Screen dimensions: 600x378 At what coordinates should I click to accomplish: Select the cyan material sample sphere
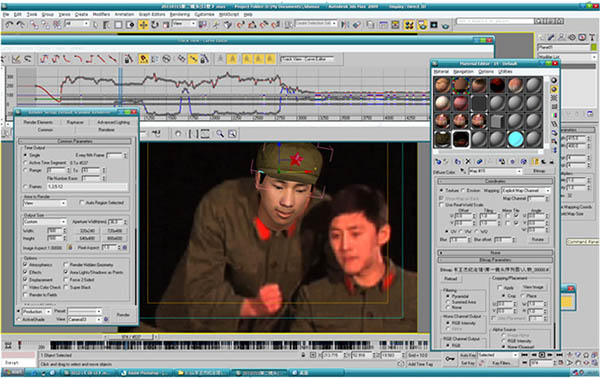(x=515, y=138)
